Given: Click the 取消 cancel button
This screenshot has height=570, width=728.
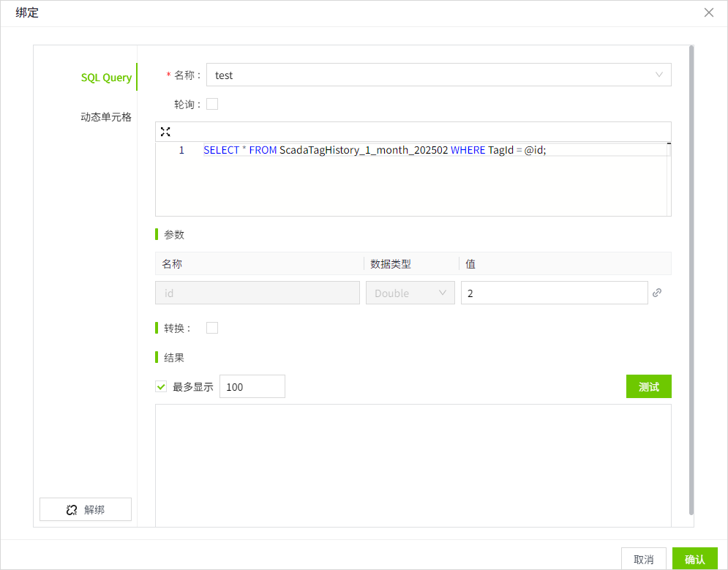Looking at the screenshot, I should click(643, 559).
